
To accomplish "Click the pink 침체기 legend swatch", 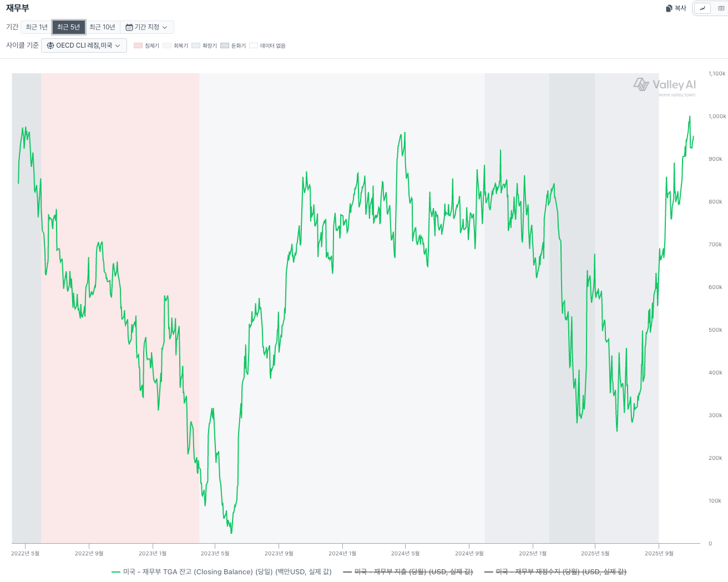I will 138,45.
